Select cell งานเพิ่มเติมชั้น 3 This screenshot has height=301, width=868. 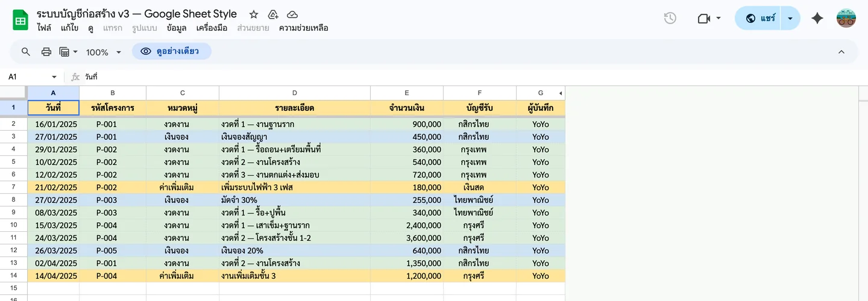(x=295, y=276)
